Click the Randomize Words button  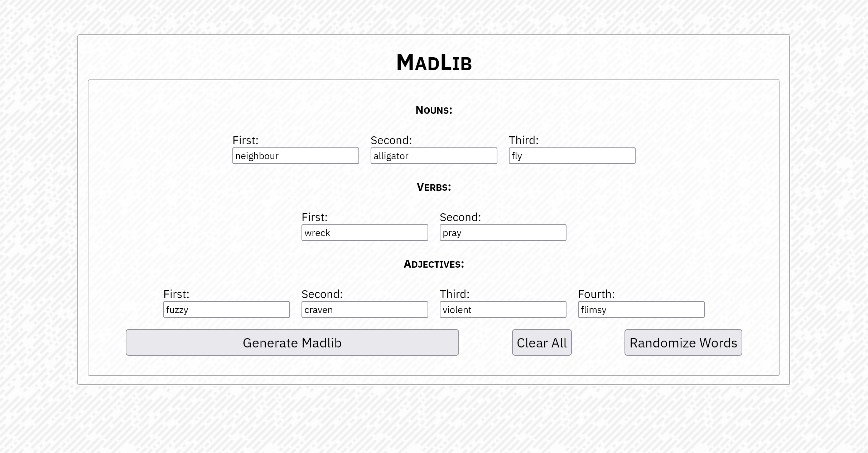[683, 342]
